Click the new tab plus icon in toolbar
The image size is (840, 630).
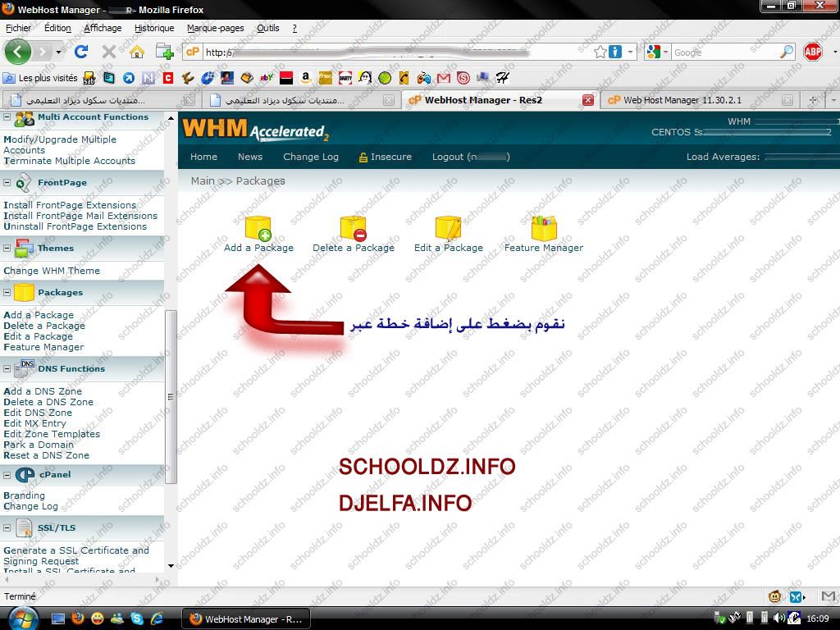coord(164,52)
